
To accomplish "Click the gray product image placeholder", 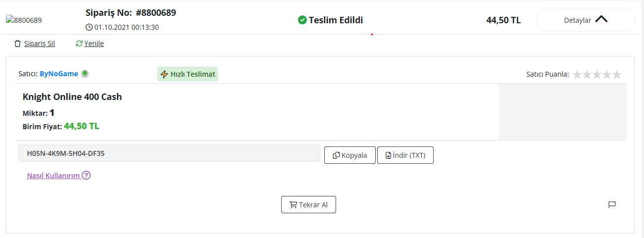I will click(562, 112).
